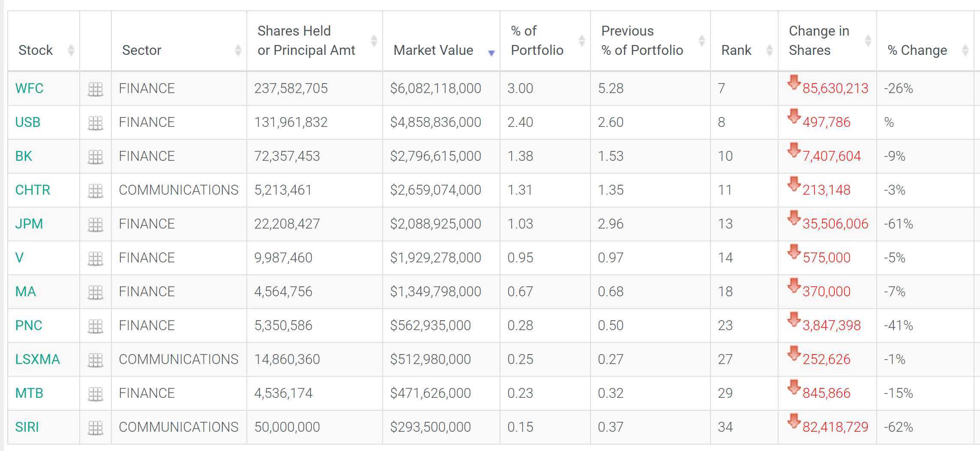The width and height of the screenshot is (980, 451).
Task: Open the V stock link
Action: point(19,258)
